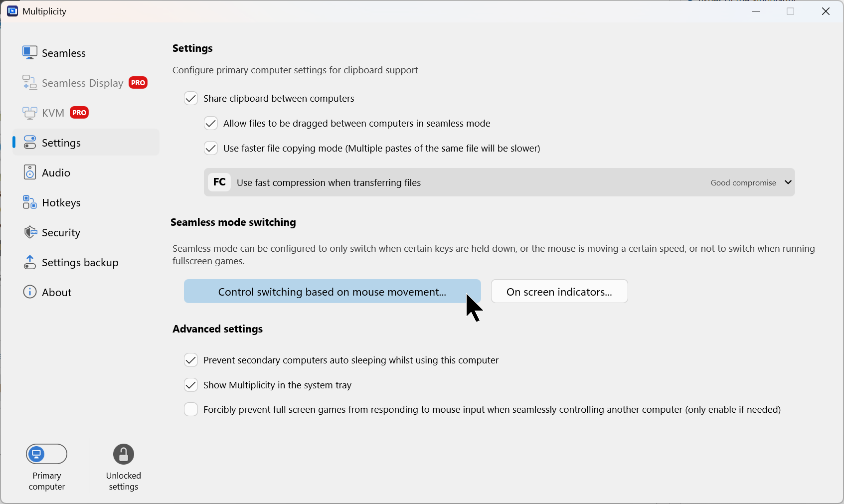Viewport: 844px width, 504px height.
Task: Click the Settings backup upload icon
Action: pos(30,262)
